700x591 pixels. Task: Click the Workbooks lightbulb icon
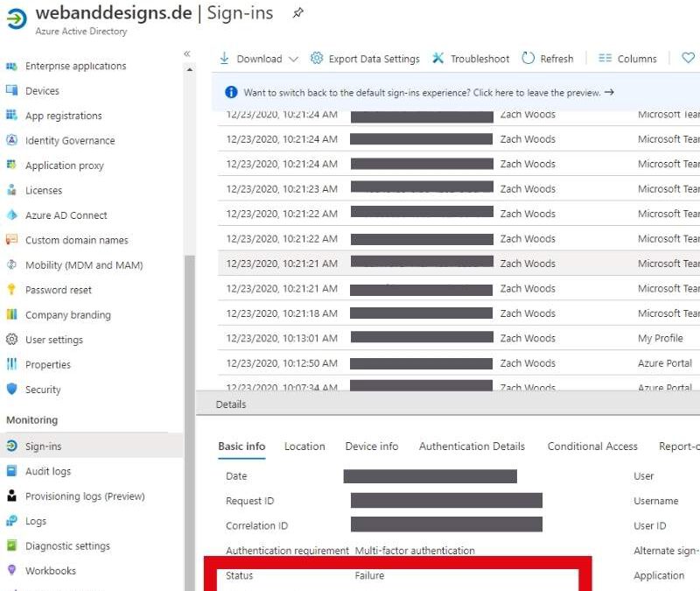(x=11, y=570)
